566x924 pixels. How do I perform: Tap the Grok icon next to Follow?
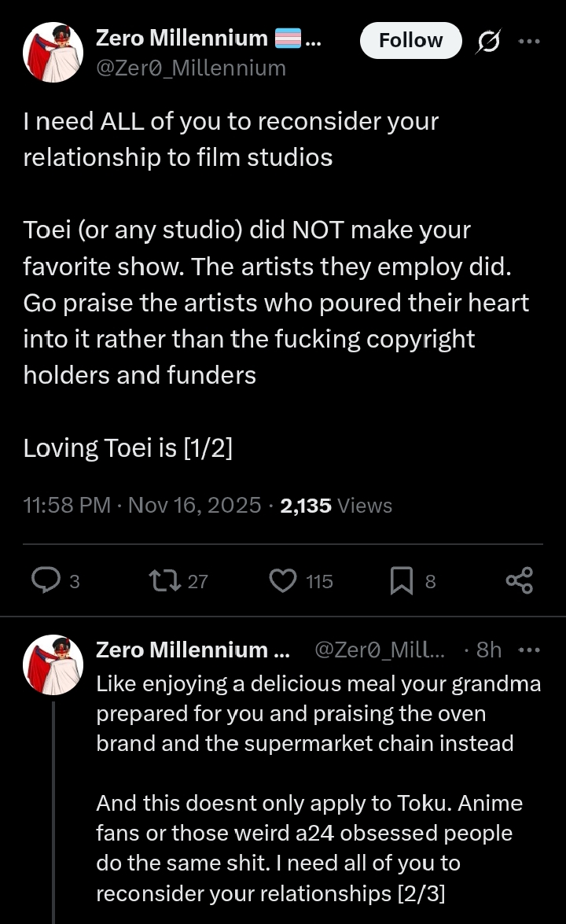pos(488,42)
